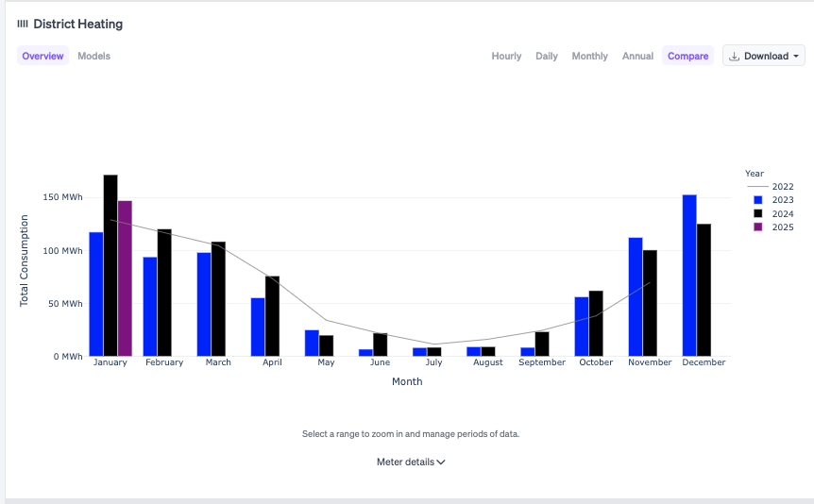Select the Daily view
The width and height of the screenshot is (814, 504).
pyautogui.click(x=547, y=57)
